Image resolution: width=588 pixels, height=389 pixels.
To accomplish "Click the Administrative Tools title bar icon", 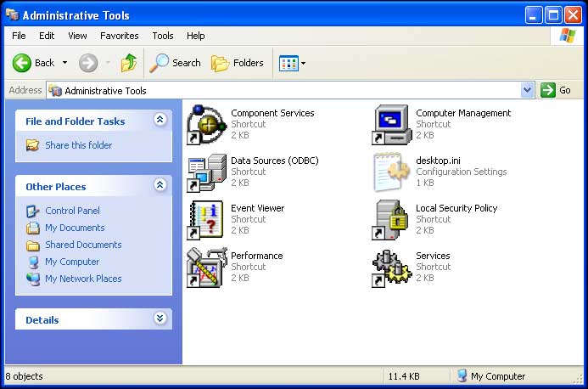I will coord(13,14).
